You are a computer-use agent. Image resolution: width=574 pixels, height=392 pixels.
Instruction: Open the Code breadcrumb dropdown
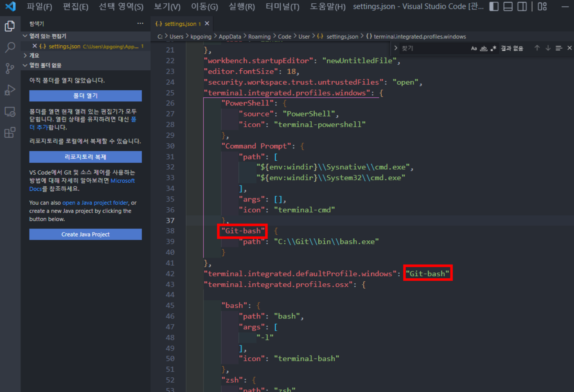pyautogui.click(x=285, y=36)
